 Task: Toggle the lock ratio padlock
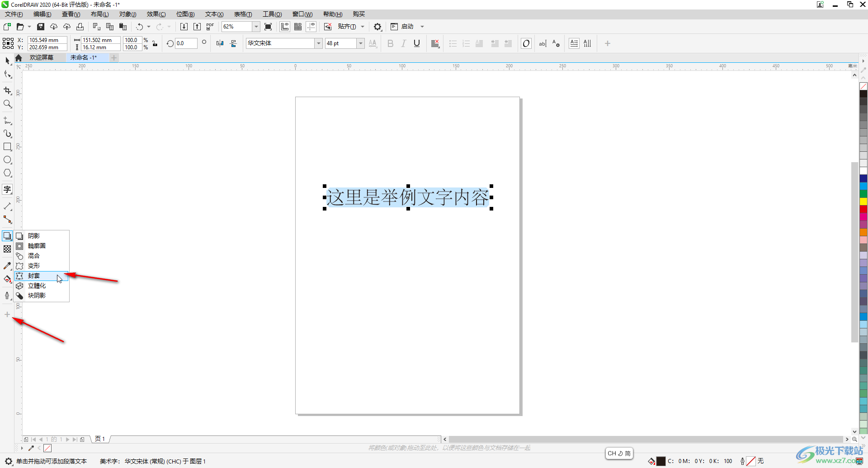coord(155,44)
